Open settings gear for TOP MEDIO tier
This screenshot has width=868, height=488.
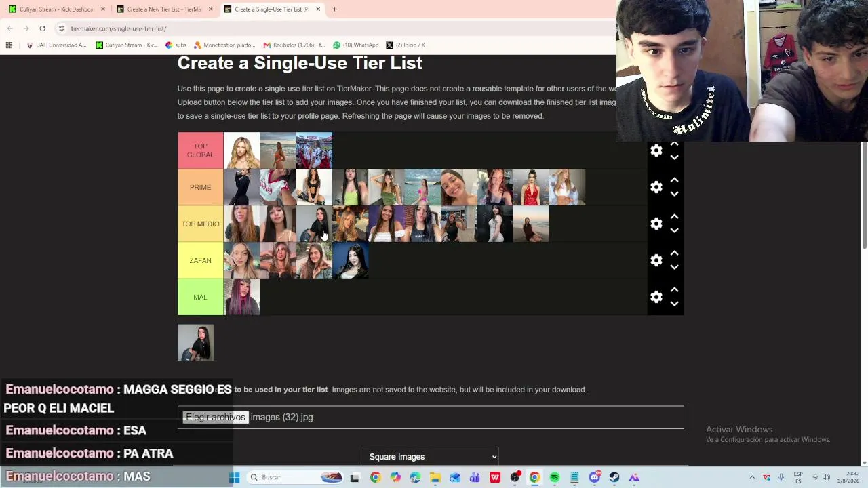(656, 224)
